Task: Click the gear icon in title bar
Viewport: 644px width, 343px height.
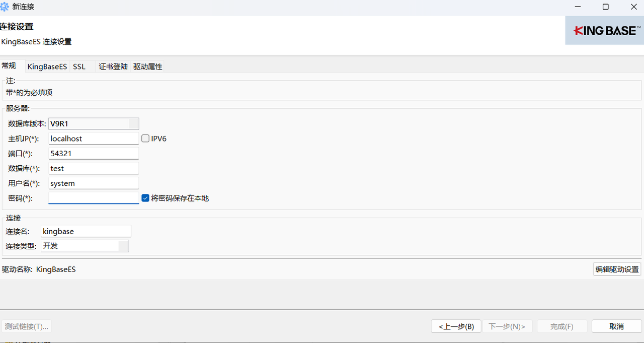Action: [5, 7]
